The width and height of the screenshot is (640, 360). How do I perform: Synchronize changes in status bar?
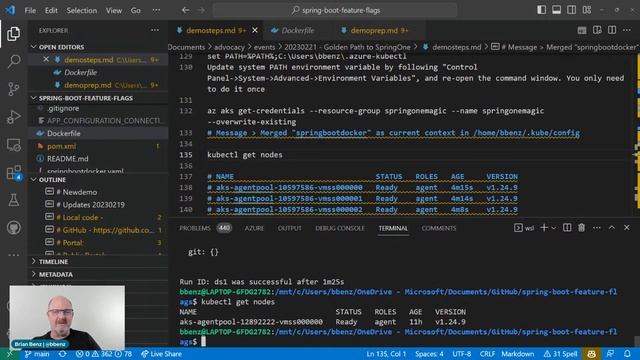62,354
